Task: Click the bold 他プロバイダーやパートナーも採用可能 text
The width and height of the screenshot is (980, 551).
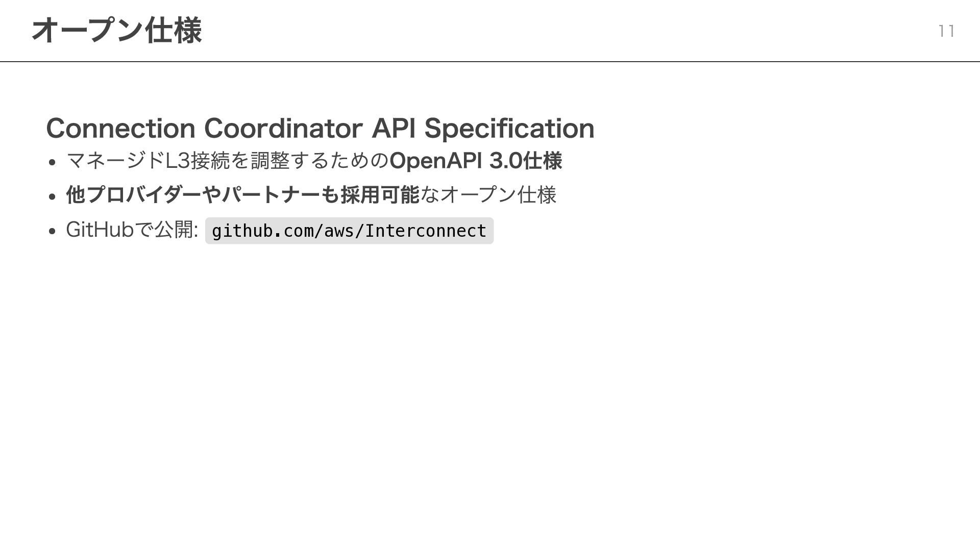Action: tap(242, 195)
